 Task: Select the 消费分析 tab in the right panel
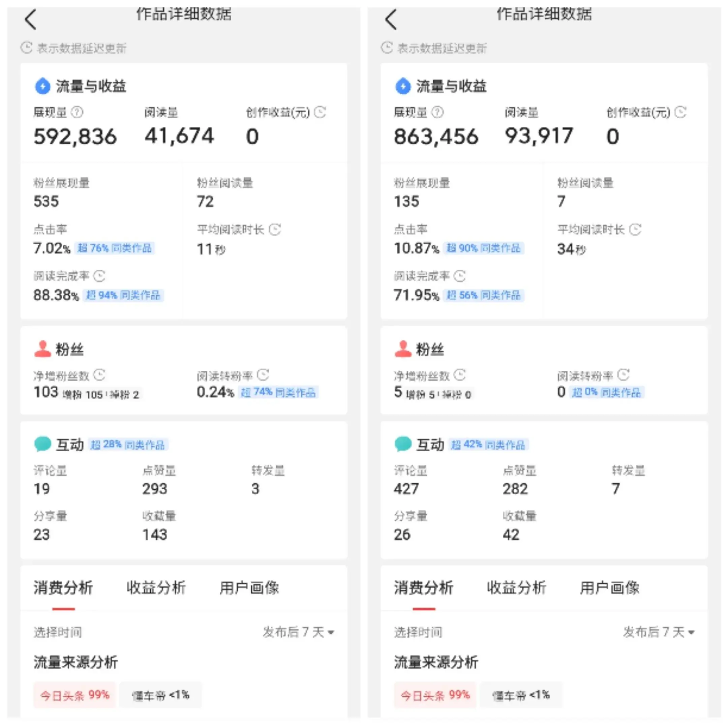424,587
